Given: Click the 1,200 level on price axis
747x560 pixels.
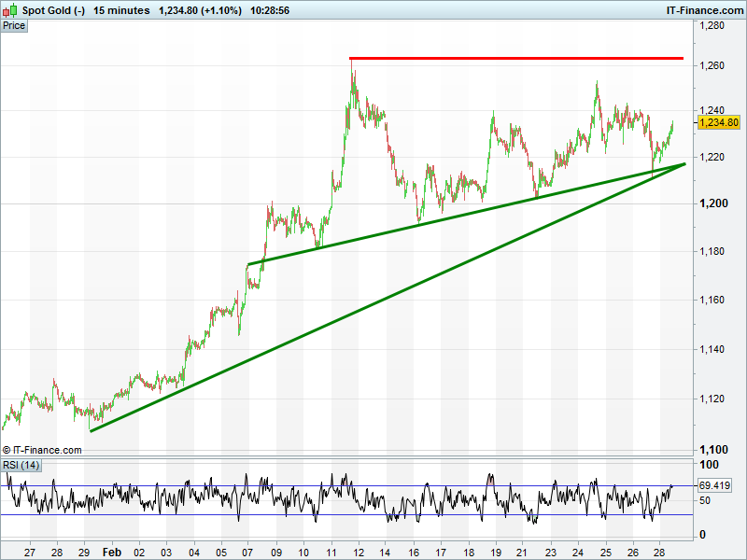Looking at the screenshot, I should click(712, 203).
